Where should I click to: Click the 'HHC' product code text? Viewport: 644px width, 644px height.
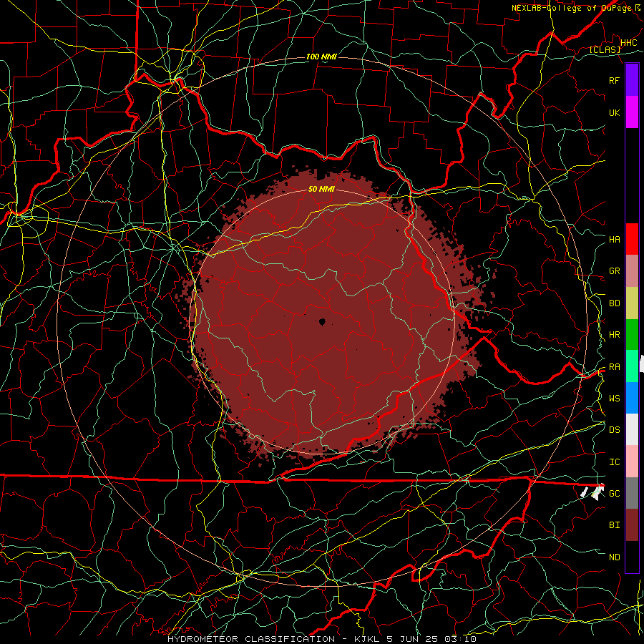[x=629, y=43]
